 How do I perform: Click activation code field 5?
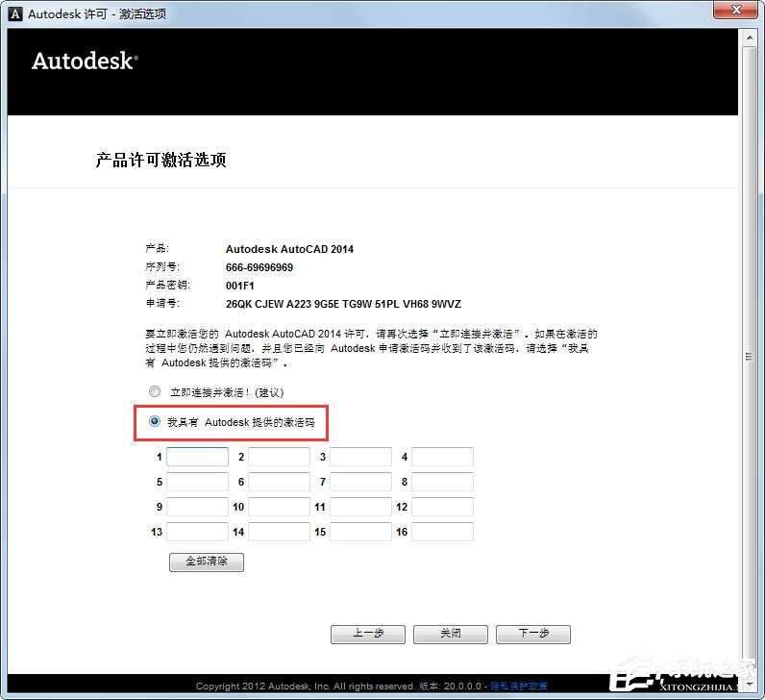click(197, 482)
